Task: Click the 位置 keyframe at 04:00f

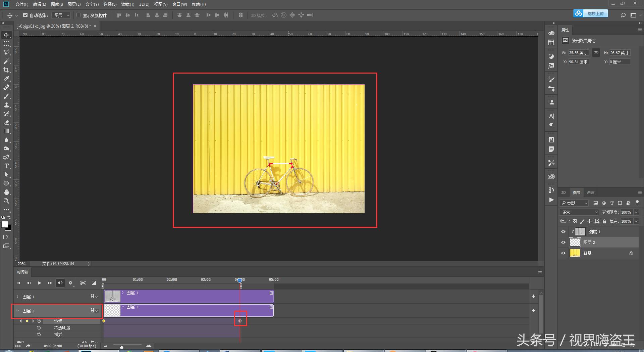Action: [240, 321]
